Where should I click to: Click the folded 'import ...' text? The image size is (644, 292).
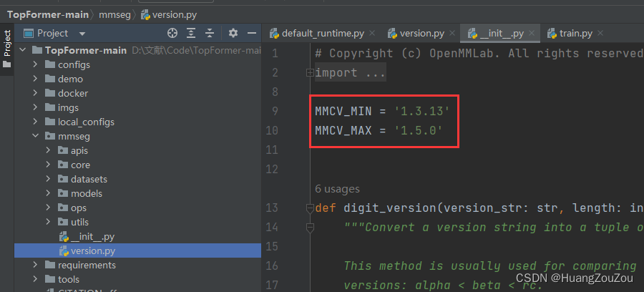tap(351, 73)
